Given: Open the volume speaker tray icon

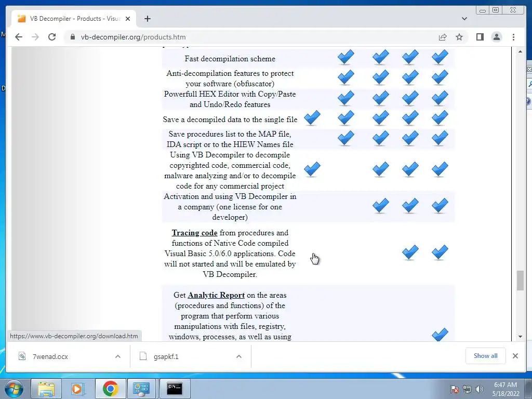Looking at the screenshot, I should [479, 389].
